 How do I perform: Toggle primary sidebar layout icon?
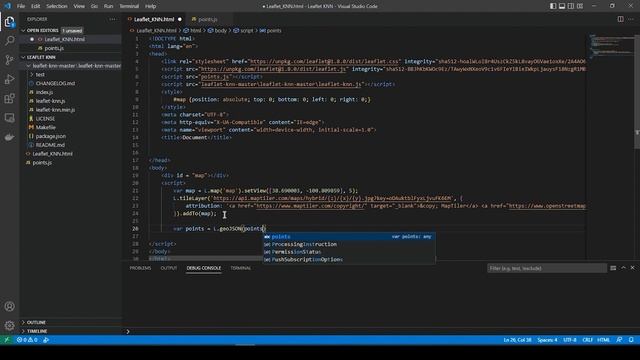[553, 6]
